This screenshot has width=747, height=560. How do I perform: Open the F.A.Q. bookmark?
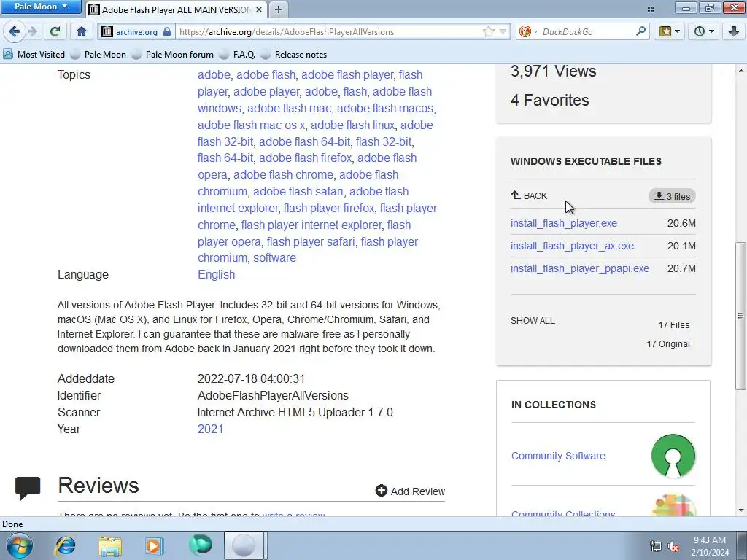pyautogui.click(x=238, y=54)
